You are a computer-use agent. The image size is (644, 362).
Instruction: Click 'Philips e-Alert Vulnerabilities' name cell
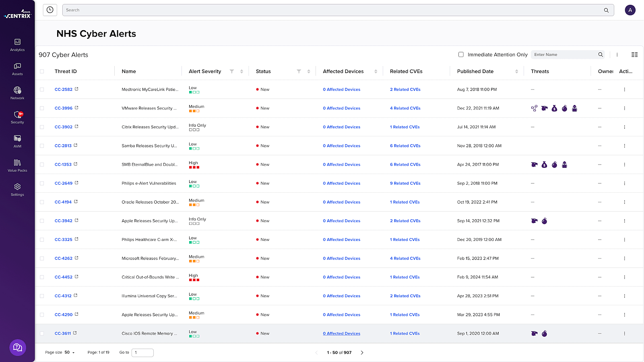[149, 183]
